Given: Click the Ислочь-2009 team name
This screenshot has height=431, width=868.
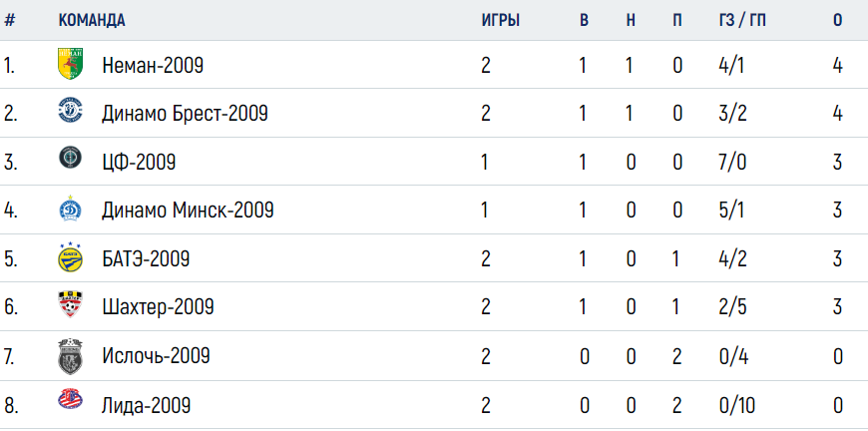Looking at the screenshot, I should (x=156, y=356).
